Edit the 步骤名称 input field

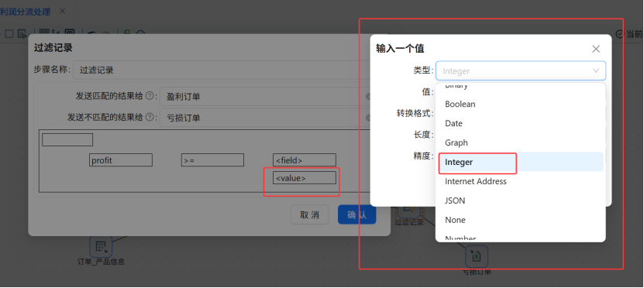pyautogui.click(x=222, y=70)
